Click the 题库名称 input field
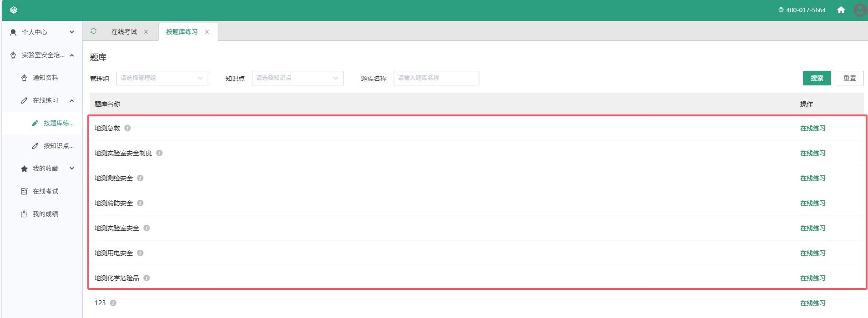The height and width of the screenshot is (318, 868). (x=436, y=78)
